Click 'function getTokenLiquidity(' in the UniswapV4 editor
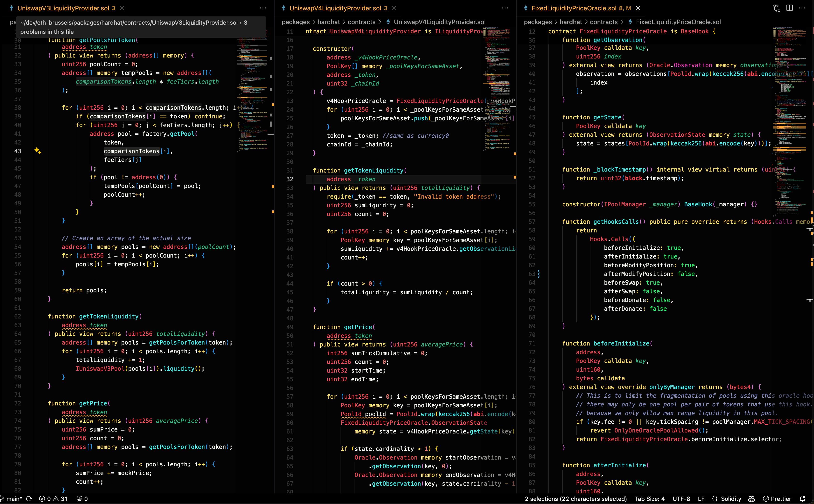 359,170
